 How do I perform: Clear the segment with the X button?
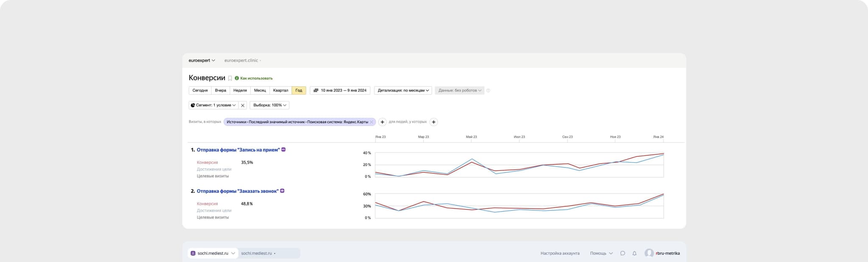(243, 105)
